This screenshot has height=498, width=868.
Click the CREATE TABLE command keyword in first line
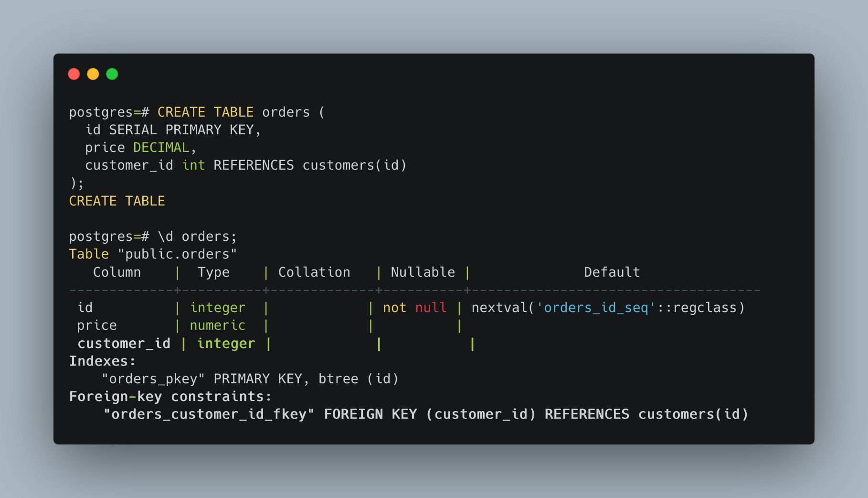(x=205, y=112)
